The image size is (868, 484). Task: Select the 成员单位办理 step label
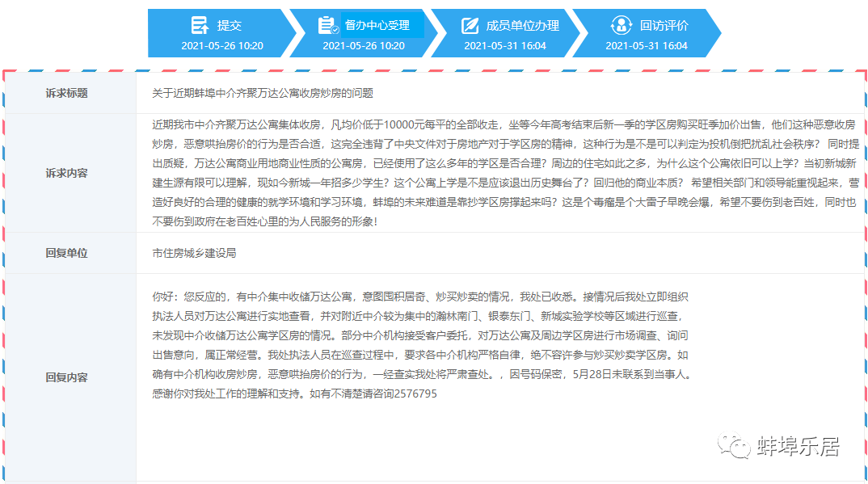click(x=523, y=25)
